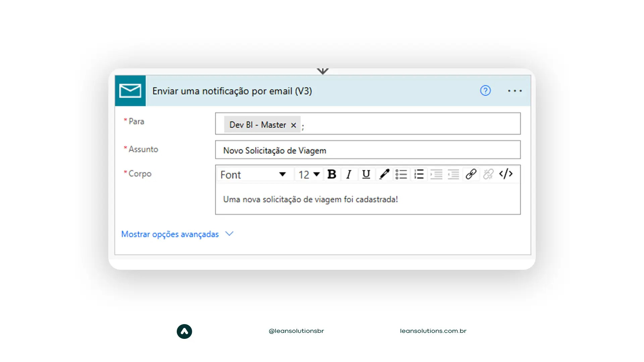Open the text highlight color pen
Viewport: 644px width, 362px height.
384,174
